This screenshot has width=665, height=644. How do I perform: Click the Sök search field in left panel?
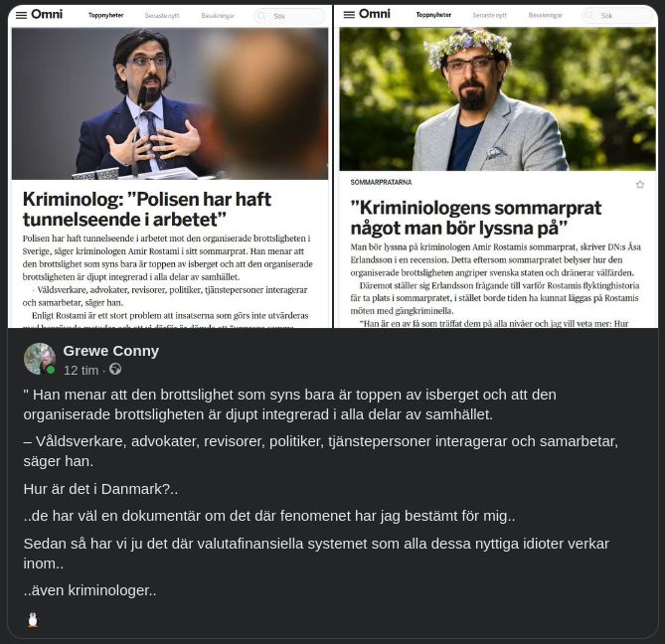click(x=289, y=16)
